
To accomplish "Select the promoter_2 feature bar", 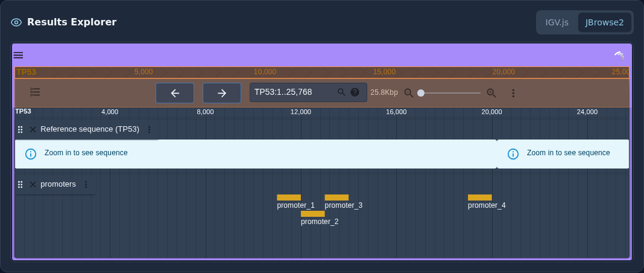I will point(312,214).
